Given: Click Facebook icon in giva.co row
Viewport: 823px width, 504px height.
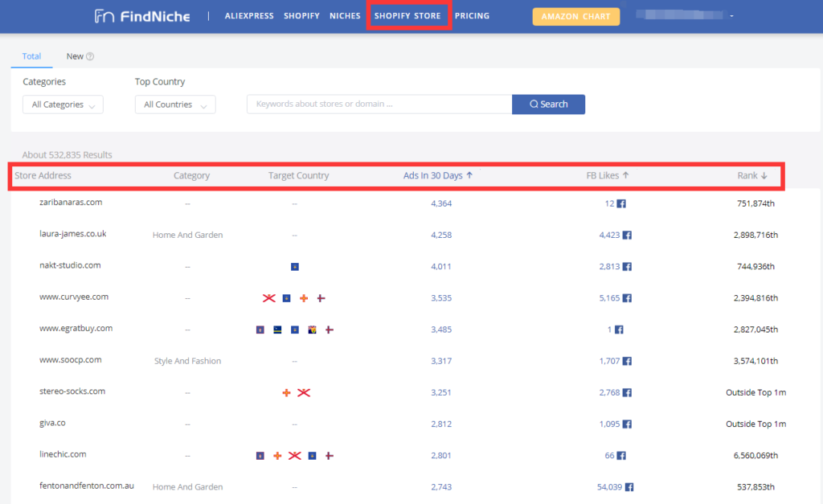Looking at the screenshot, I should 627,424.
